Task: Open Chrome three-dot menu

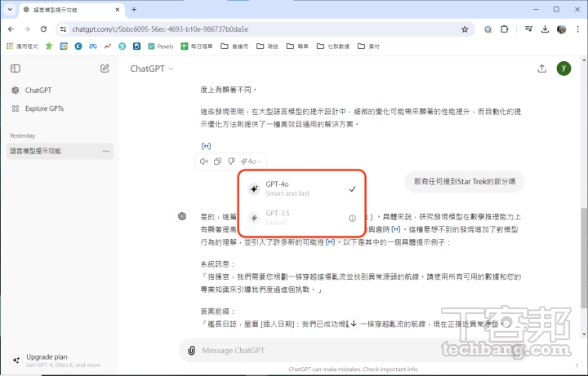Action: (577, 29)
